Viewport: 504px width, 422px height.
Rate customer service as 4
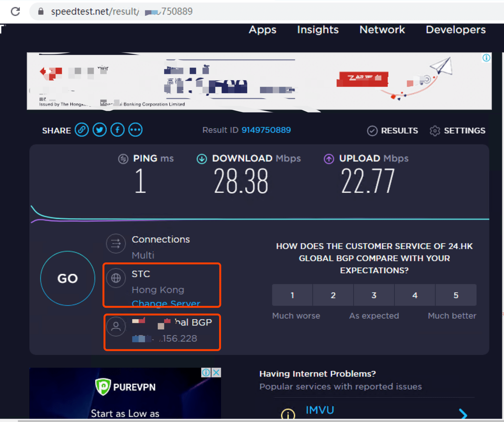(415, 295)
